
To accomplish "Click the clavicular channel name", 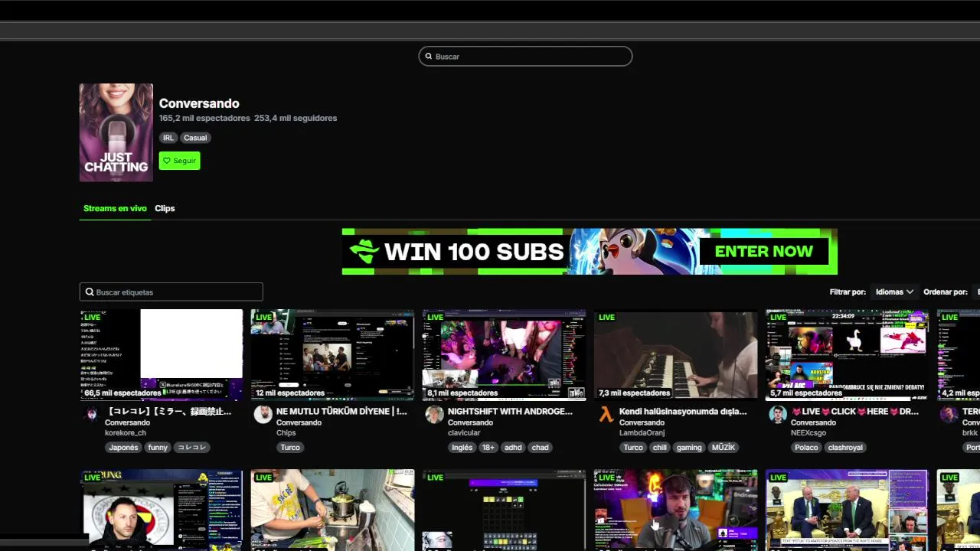I will pyautogui.click(x=464, y=432).
